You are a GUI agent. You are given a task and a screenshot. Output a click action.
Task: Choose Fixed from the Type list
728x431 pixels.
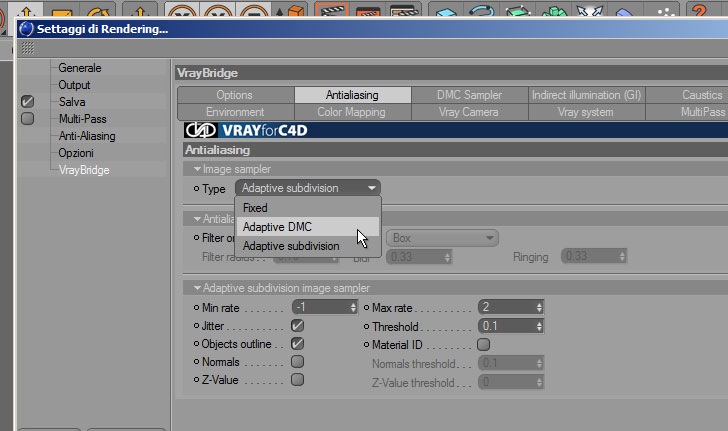308,208
